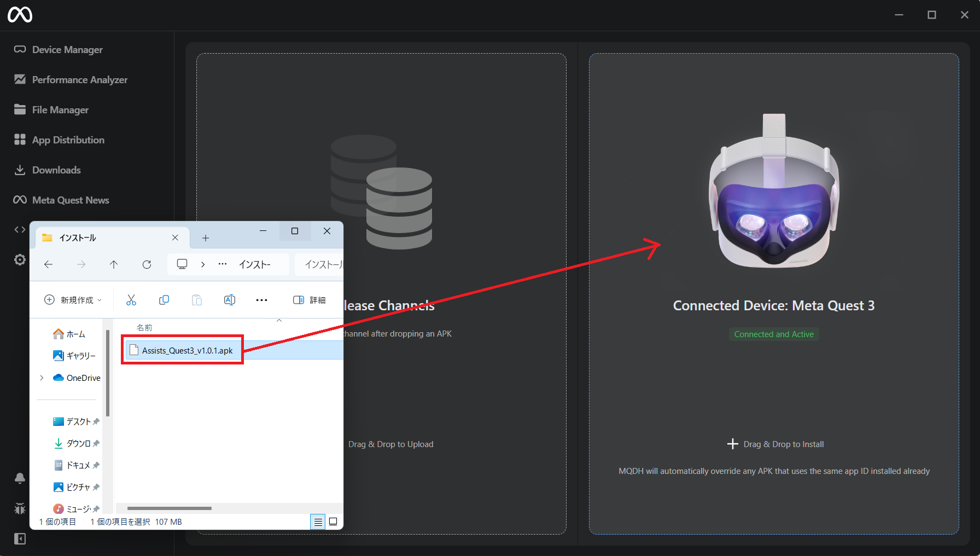
Task: Collapse the sidebar with panel icon
Action: click(20, 539)
